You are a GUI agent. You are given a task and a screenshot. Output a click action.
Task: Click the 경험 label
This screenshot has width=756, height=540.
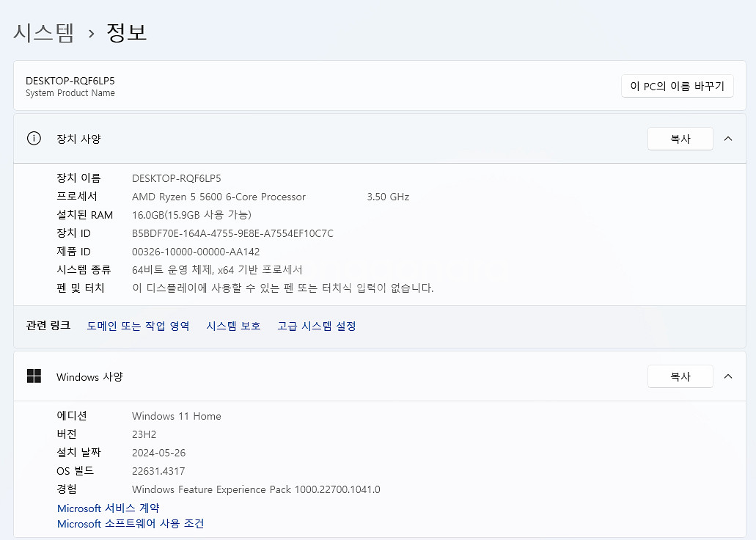67,489
